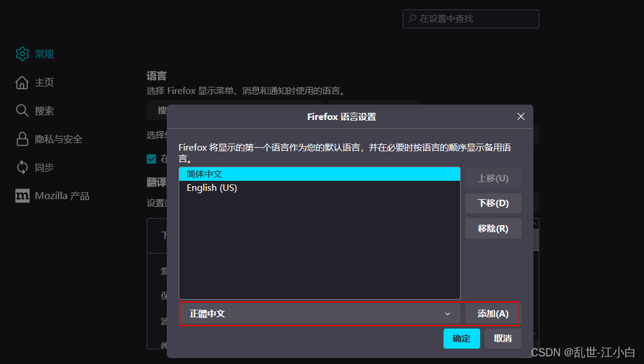Click the 下移(D) move down button

[x=493, y=203]
